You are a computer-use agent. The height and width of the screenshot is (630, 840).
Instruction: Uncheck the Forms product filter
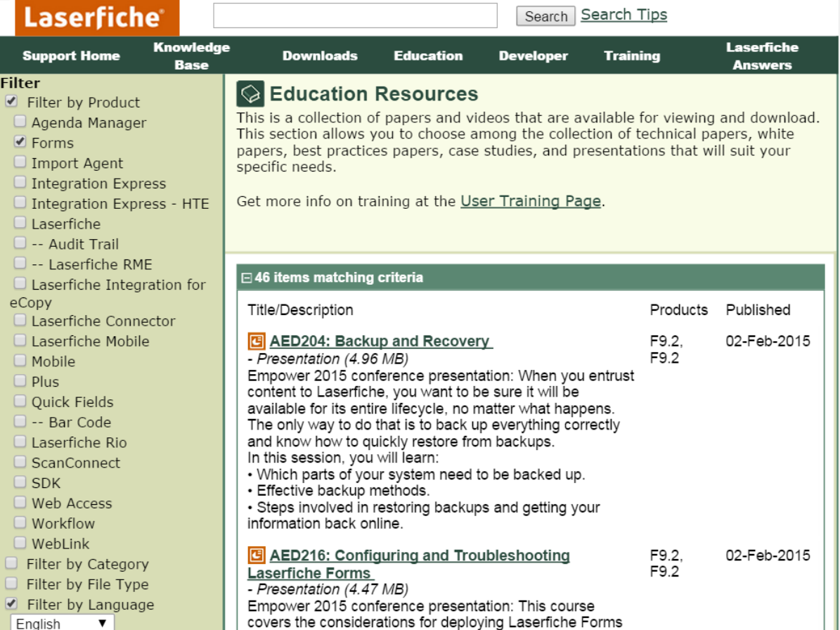[20, 141]
